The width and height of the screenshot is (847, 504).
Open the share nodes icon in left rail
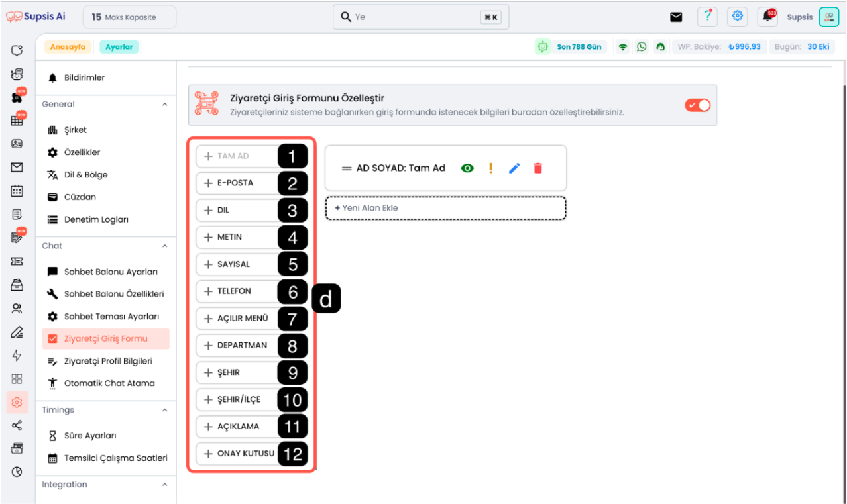tap(17, 425)
